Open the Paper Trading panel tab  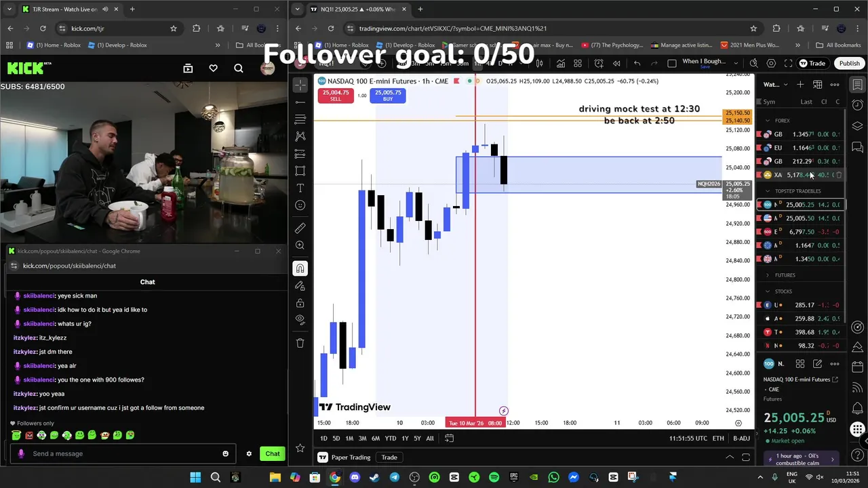pyautogui.click(x=344, y=457)
